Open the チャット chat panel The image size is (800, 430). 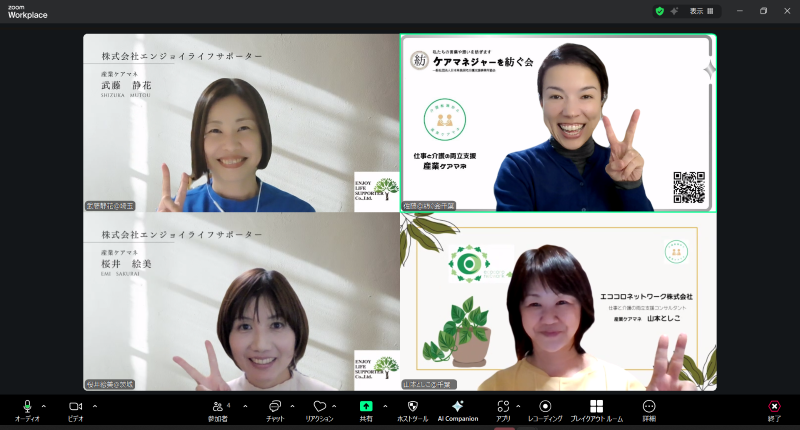click(275, 408)
